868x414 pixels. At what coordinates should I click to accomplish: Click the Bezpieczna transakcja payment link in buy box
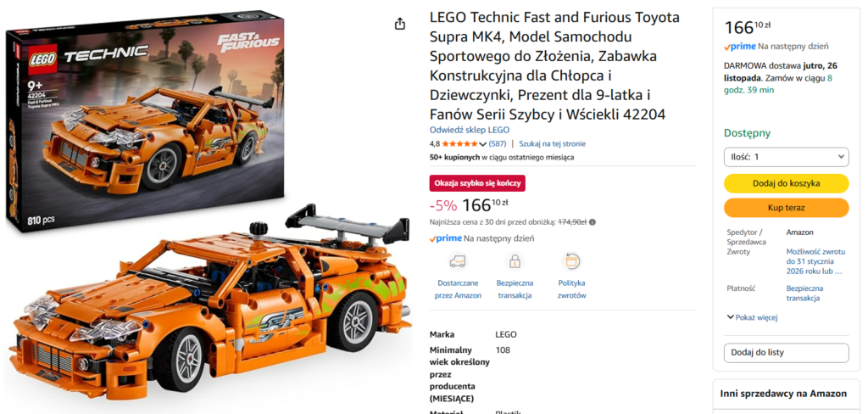(804, 294)
